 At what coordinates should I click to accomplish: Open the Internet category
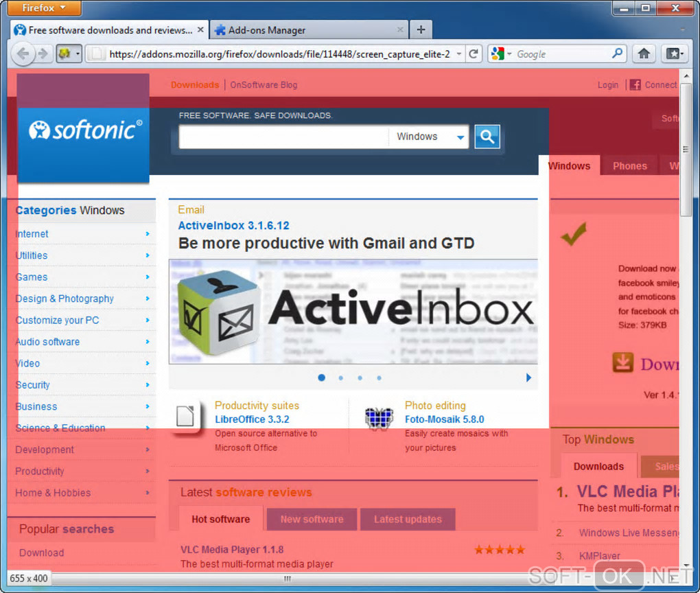pos(32,233)
